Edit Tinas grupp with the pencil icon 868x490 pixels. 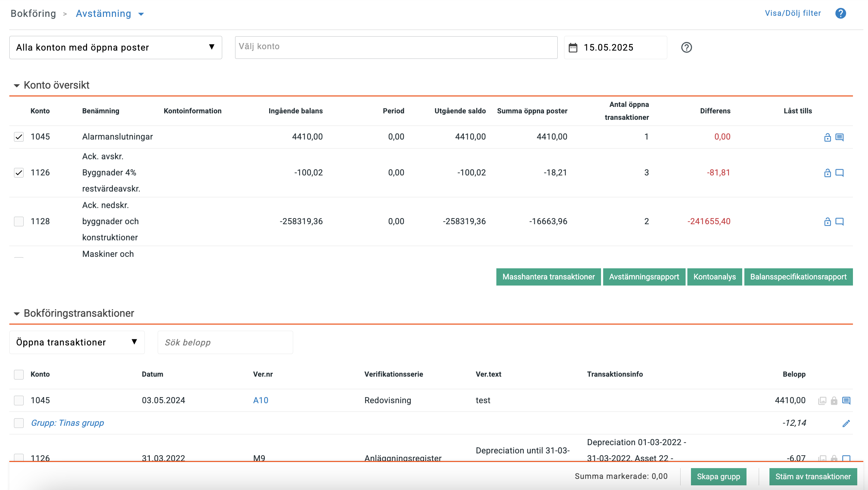pos(846,423)
